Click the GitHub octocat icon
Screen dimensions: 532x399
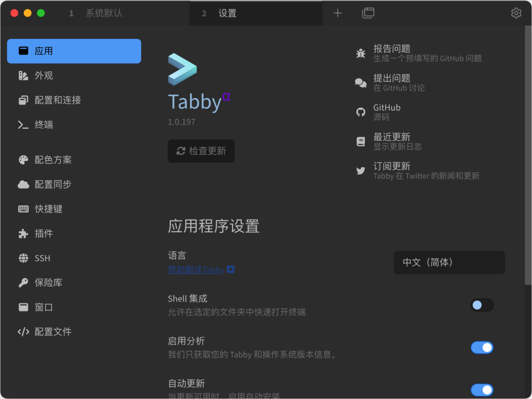(361, 112)
